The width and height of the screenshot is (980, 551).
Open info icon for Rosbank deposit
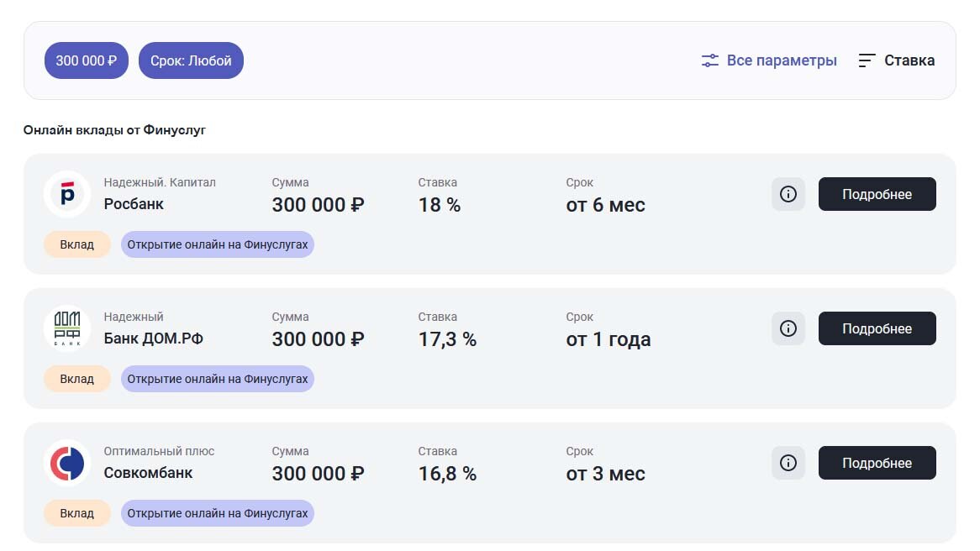788,194
